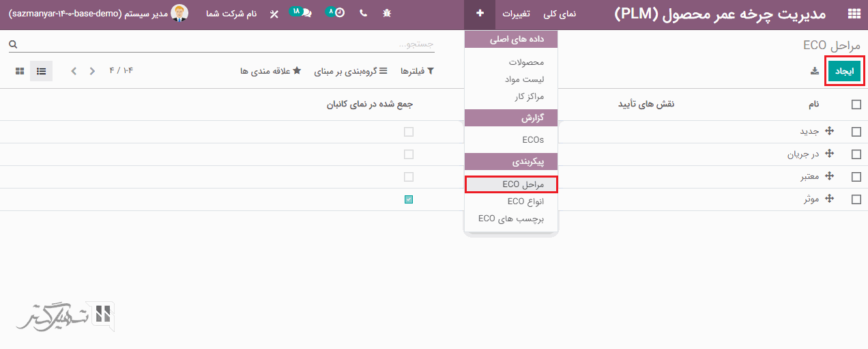Click the search input field
Image resolution: width=868 pixels, height=349 pixels.
[x=225, y=44]
